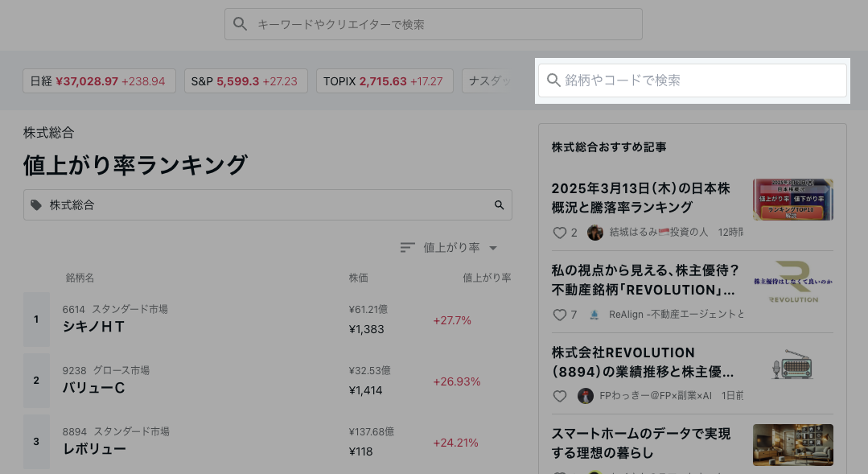This screenshot has width=868, height=474.
Task: Click author name 結城はるみ投資の人
Action: point(659,233)
